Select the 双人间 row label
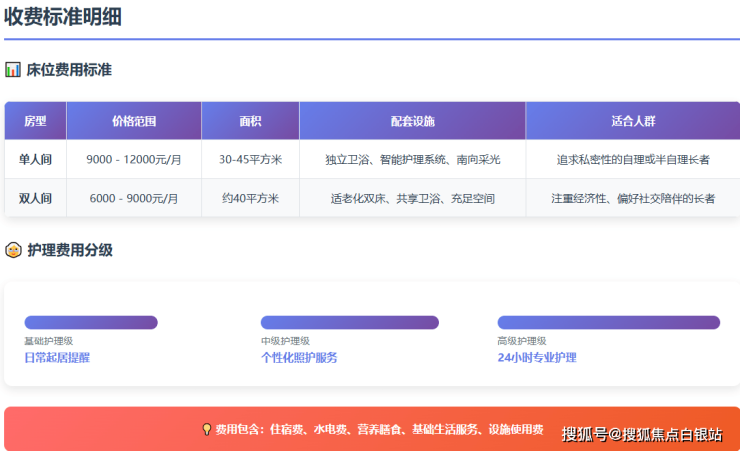Viewport: 740px width, 451px height. (35, 198)
